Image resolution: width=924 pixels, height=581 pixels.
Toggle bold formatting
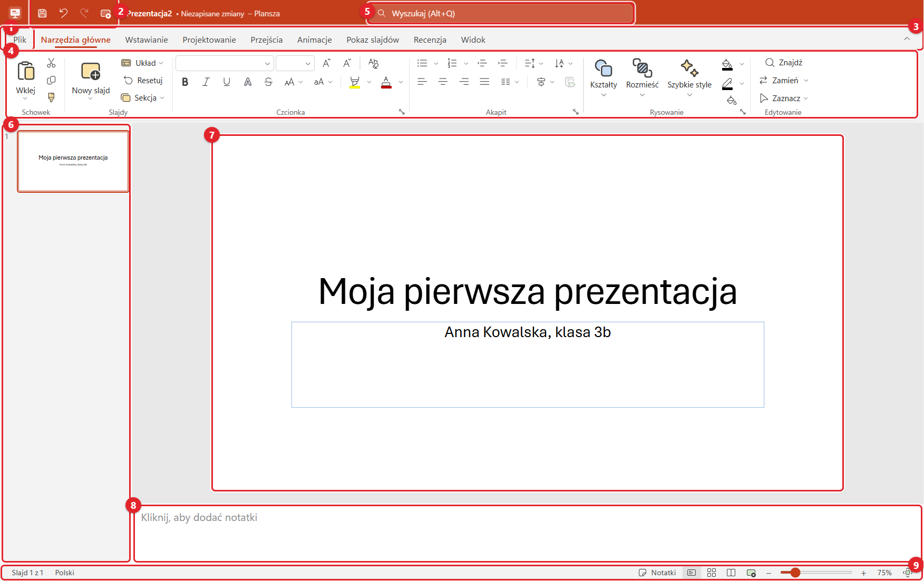[x=185, y=82]
